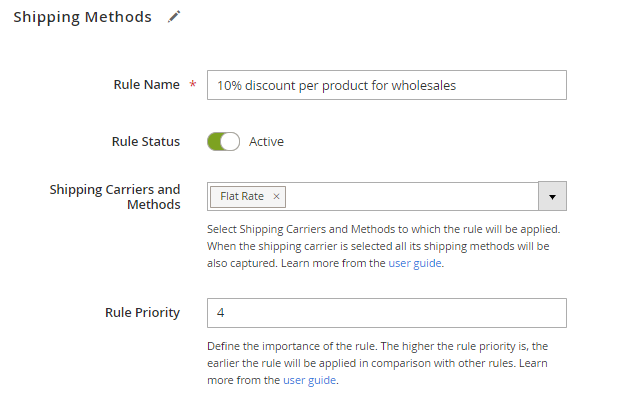Viewport: 621px width, 404px height.
Task: Select the Flat Rate chip
Action: tap(242, 197)
